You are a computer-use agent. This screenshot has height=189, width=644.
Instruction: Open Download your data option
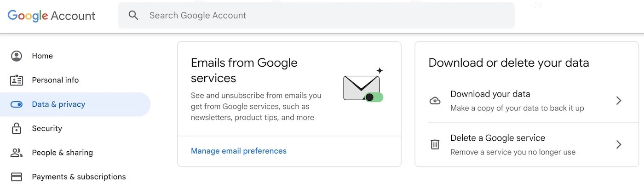[527, 101]
